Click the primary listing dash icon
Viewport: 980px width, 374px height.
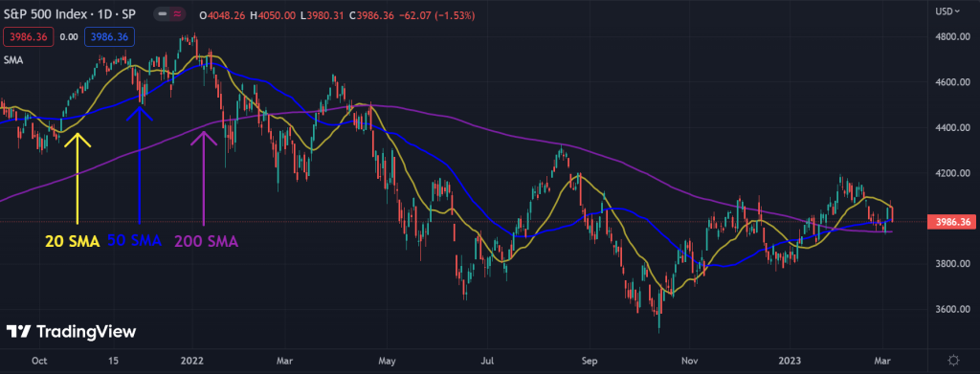tap(163, 13)
